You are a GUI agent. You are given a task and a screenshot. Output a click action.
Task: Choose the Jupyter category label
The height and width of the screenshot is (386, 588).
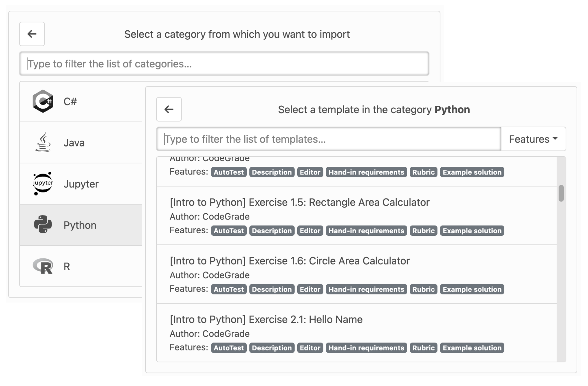pos(81,184)
